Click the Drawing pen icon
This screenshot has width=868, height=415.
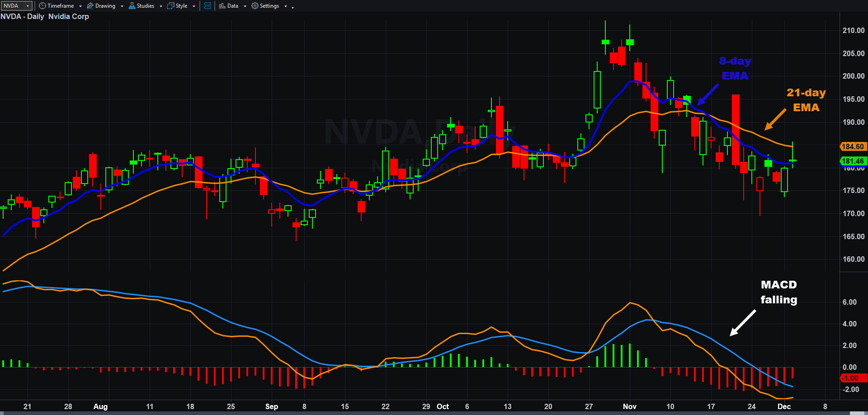pos(90,6)
